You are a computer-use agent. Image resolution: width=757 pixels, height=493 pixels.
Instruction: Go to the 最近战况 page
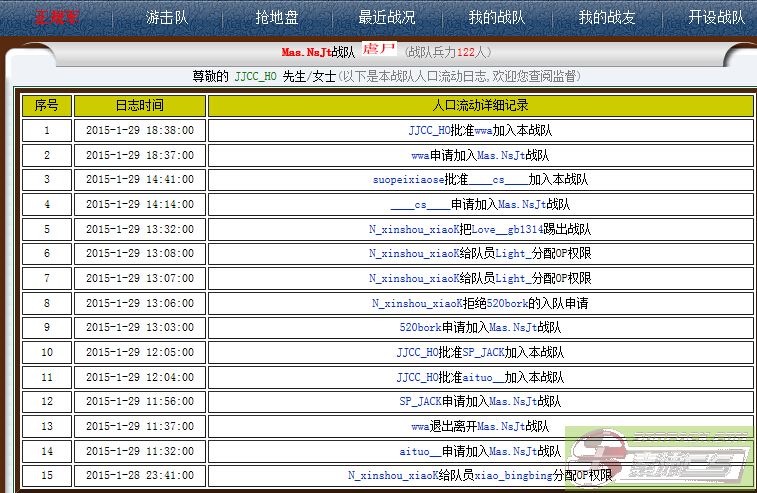[x=386, y=17]
